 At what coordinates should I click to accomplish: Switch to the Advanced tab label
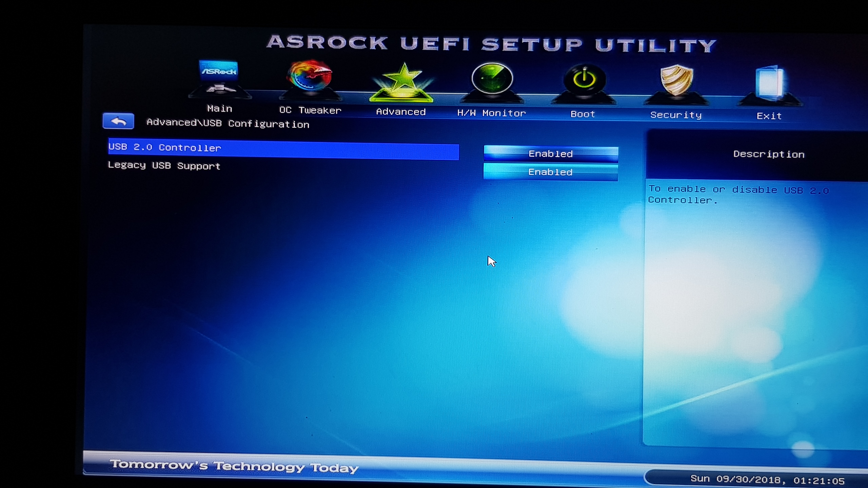(401, 112)
